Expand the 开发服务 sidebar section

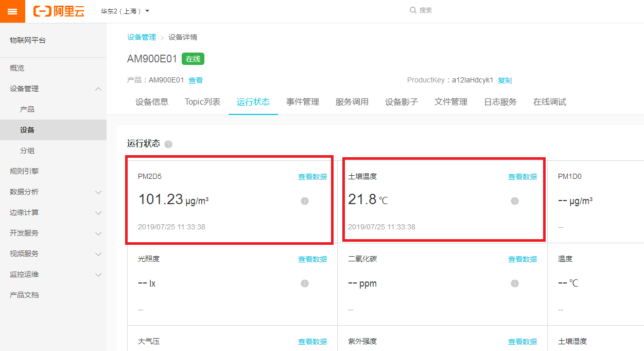tap(98, 233)
